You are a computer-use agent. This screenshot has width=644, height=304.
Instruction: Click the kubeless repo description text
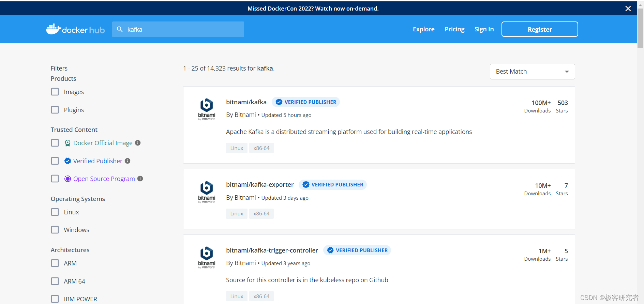(x=307, y=280)
